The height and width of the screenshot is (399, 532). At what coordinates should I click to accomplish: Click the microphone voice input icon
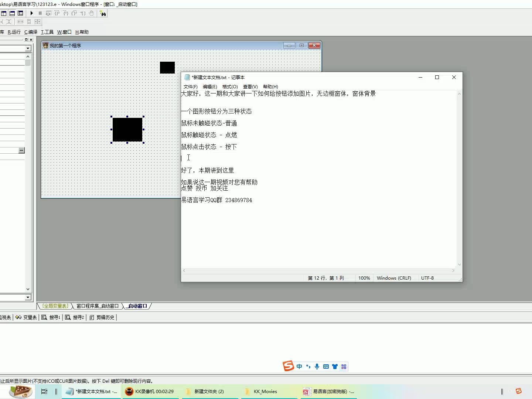tap(317, 366)
